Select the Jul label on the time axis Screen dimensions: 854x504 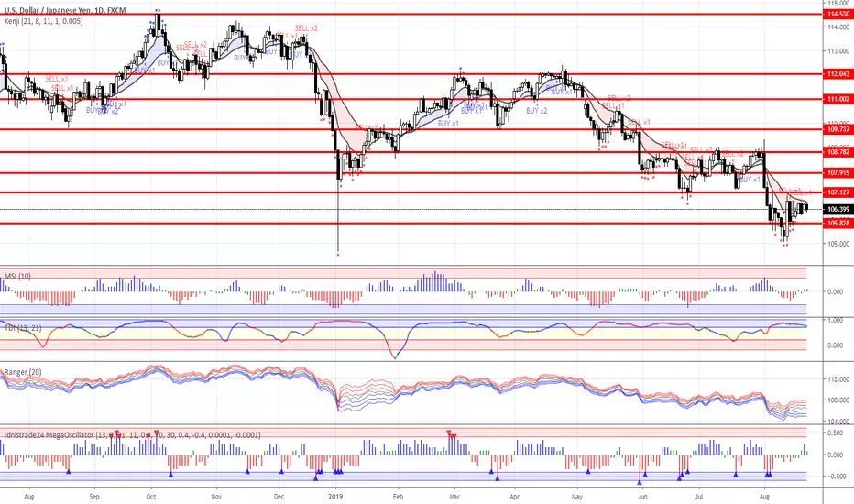coord(699,497)
